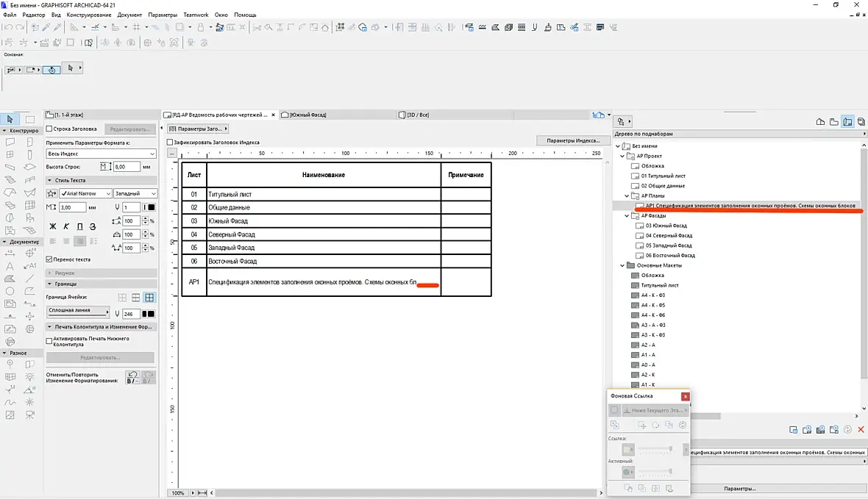Viewport: 868px width, 499px height.
Task: Open the Весь Индекс dropdown
Action: coord(101,154)
